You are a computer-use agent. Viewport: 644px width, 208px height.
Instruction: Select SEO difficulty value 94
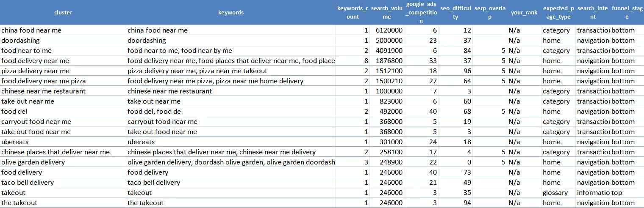[455, 203]
